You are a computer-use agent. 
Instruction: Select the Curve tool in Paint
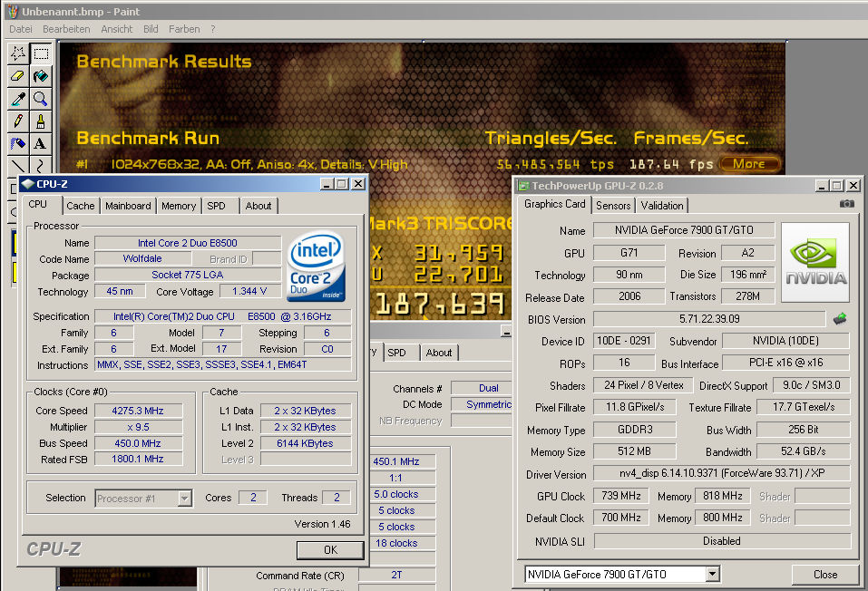click(x=41, y=165)
